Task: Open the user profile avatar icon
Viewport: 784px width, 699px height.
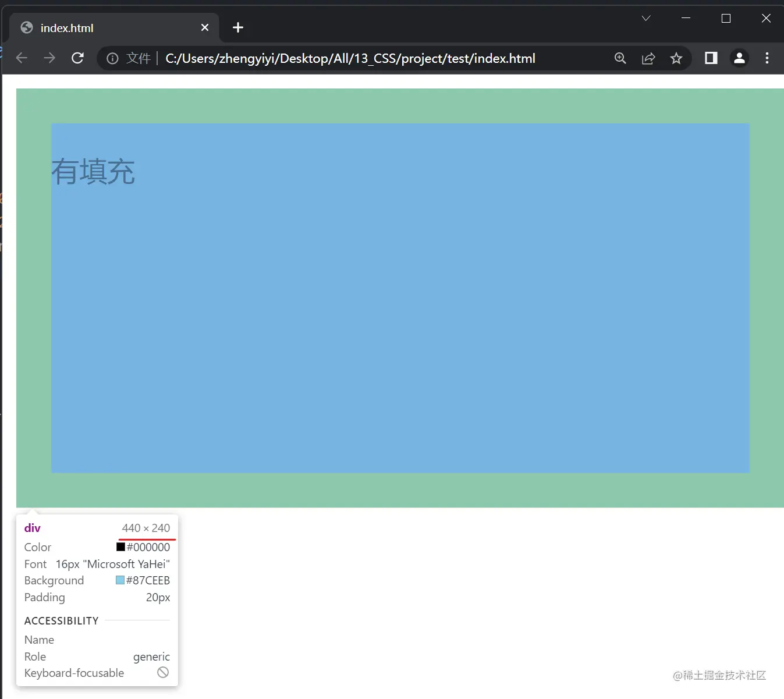Action: point(739,58)
